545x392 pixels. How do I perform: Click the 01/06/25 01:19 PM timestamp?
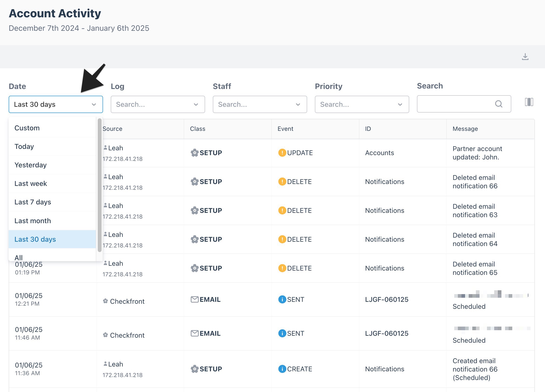pos(29,269)
